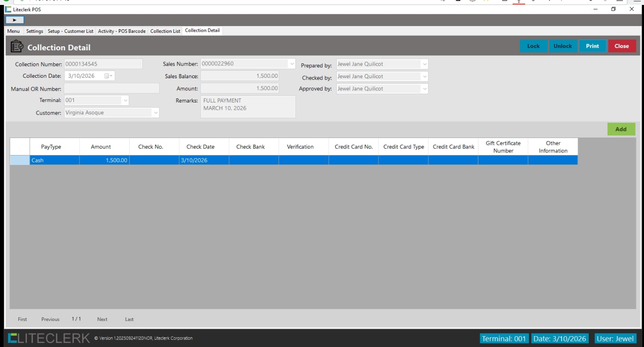Click the Collection Detail clipboard icon

tap(17, 47)
